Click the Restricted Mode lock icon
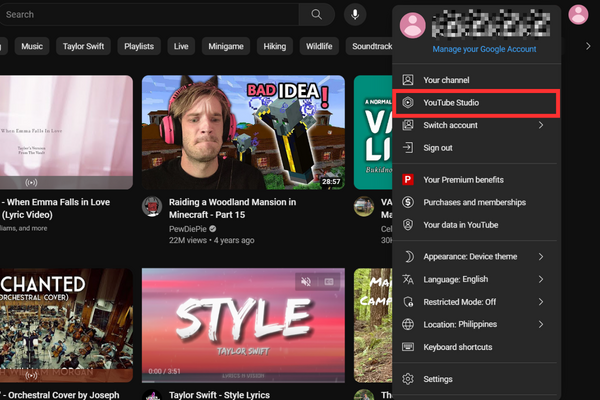 click(408, 302)
